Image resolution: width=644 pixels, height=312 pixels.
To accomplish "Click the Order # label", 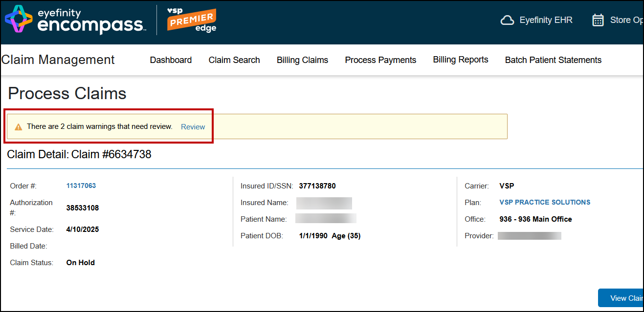I will [x=23, y=186].
